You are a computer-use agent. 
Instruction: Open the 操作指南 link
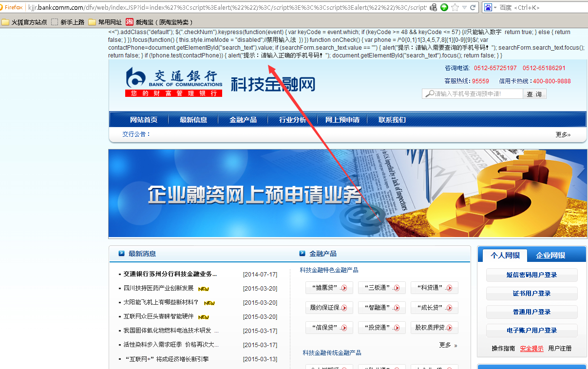click(503, 349)
